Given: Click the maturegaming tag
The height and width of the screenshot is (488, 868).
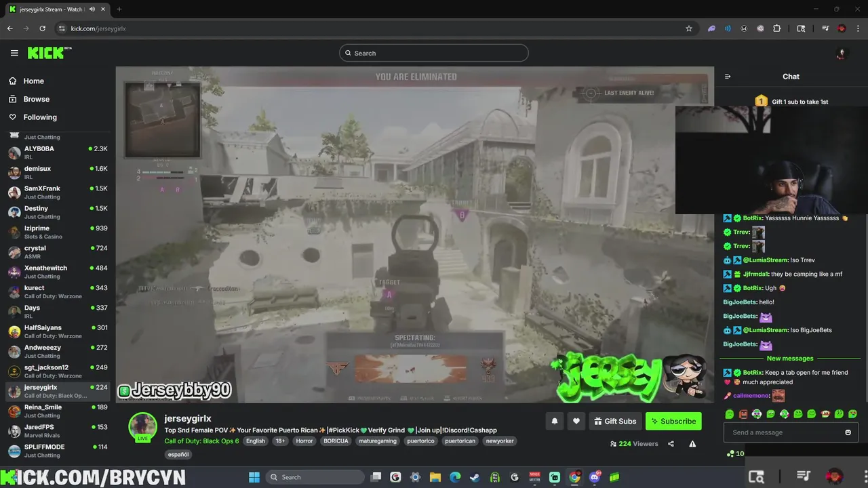Looking at the screenshot, I should tap(378, 441).
